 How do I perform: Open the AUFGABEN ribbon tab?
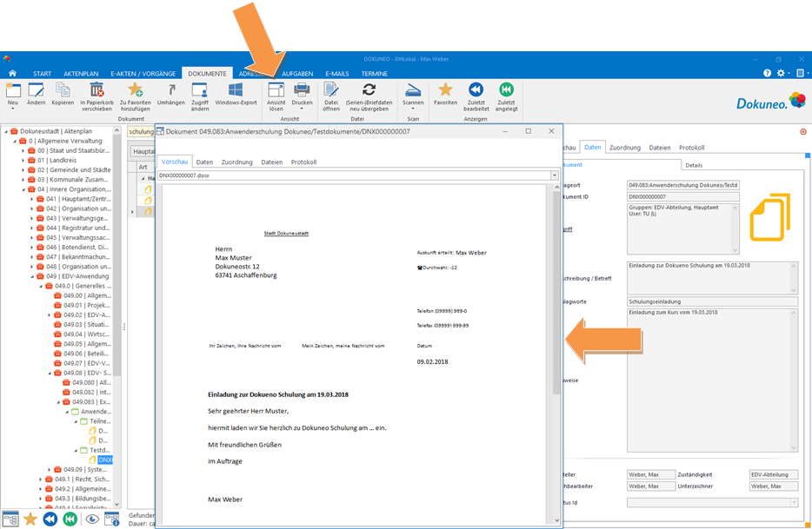point(297,74)
